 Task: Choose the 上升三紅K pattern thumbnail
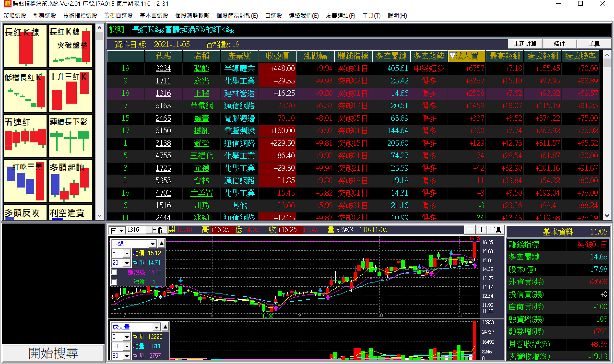(x=70, y=91)
